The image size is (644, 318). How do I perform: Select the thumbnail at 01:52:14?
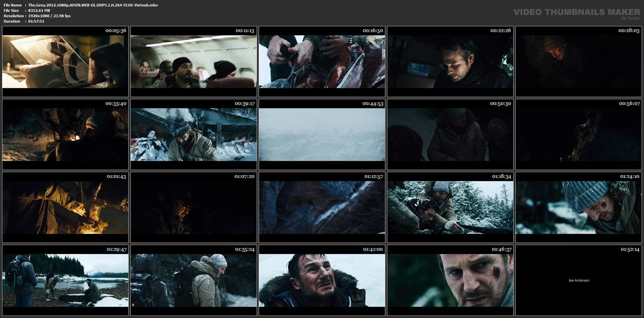[x=579, y=280]
